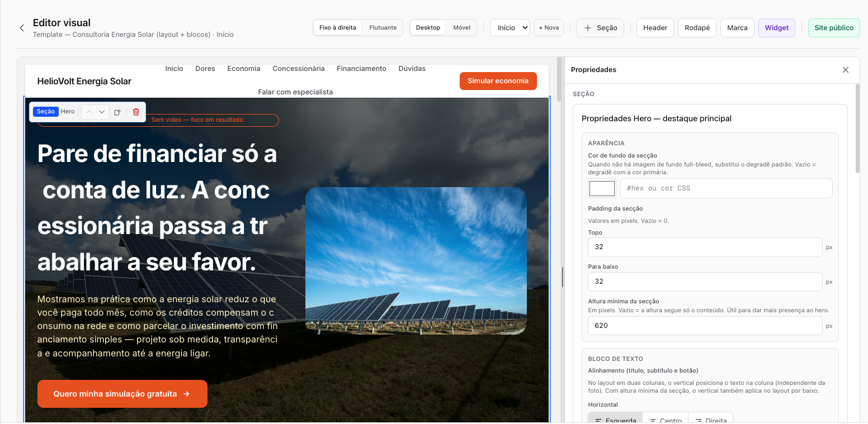Click 'Propriedades Hero — destaque principal' heading
868x424 pixels.
(x=657, y=118)
